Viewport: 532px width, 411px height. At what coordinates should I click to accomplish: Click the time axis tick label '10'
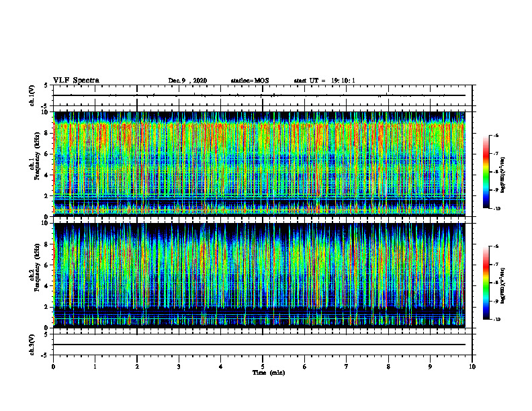point(472,367)
